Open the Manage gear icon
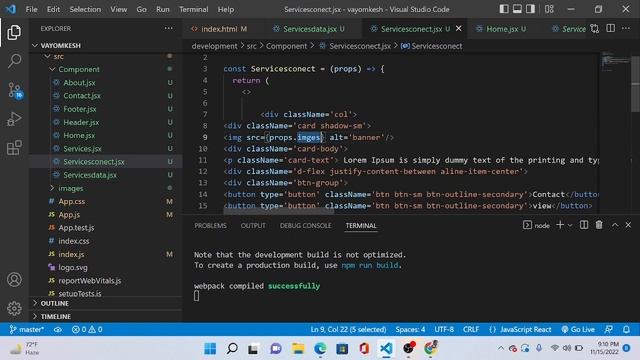640x360 pixels. 14,308
